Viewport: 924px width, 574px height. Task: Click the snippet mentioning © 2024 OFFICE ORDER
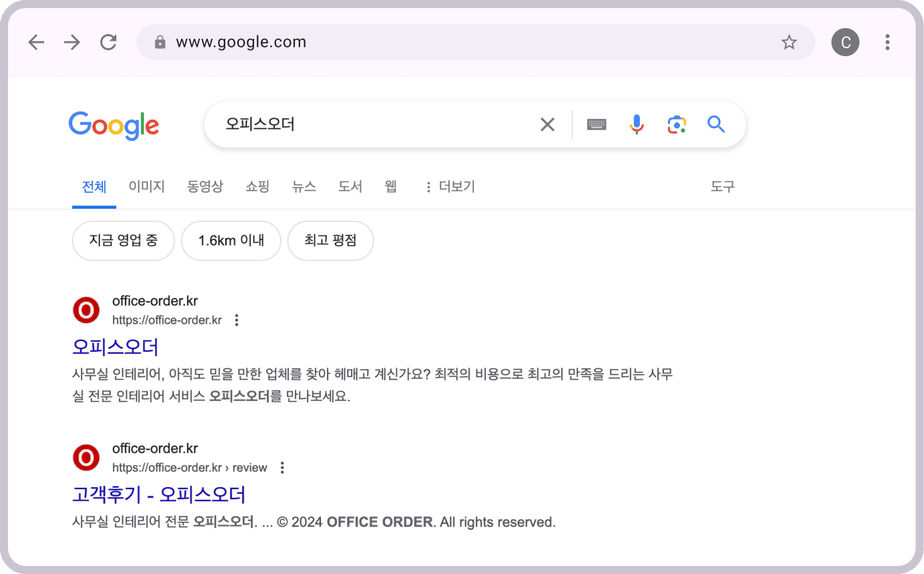point(314,522)
